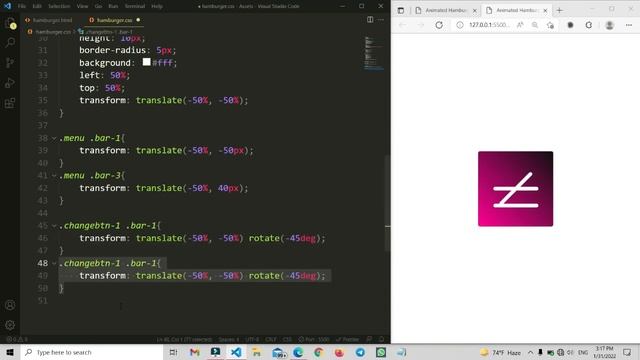Click the dark circular extension icon in Edge
Screen dimensions: 640x360
coord(570,25)
